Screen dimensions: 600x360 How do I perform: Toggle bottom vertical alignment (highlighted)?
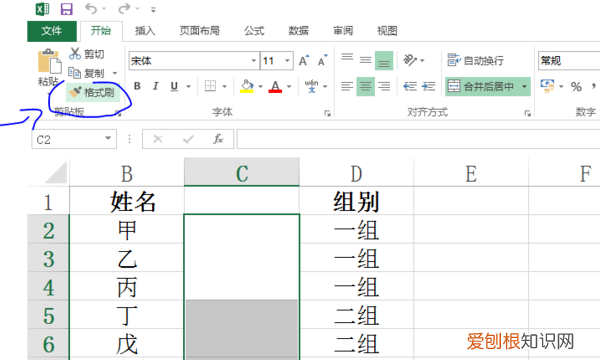pos(384,60)
